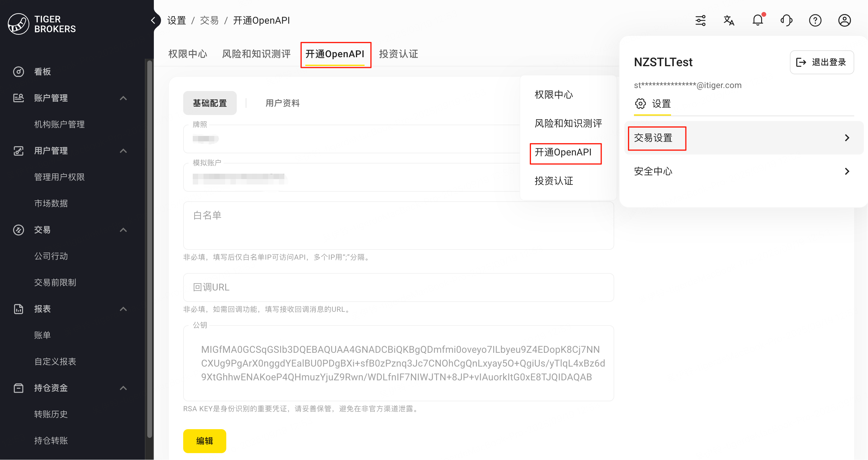Open the help question mark icon
This screenshot has height=460, width=868.
coord(815,21)
